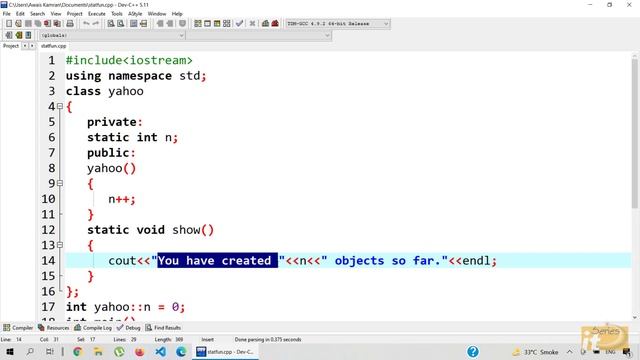Select the statfun.cpp editor tab
This screenshot has height=360, width=640.
click(53, 46)
